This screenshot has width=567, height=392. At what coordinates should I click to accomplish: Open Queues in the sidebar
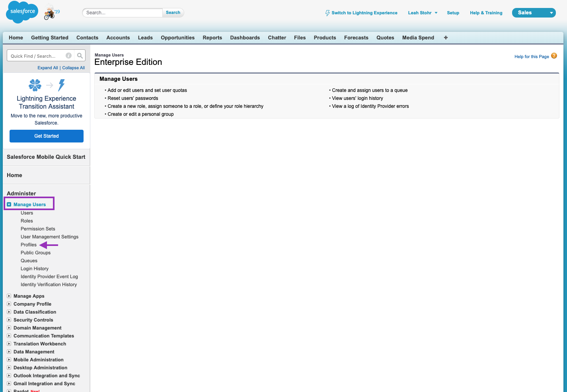coord(29,261)
